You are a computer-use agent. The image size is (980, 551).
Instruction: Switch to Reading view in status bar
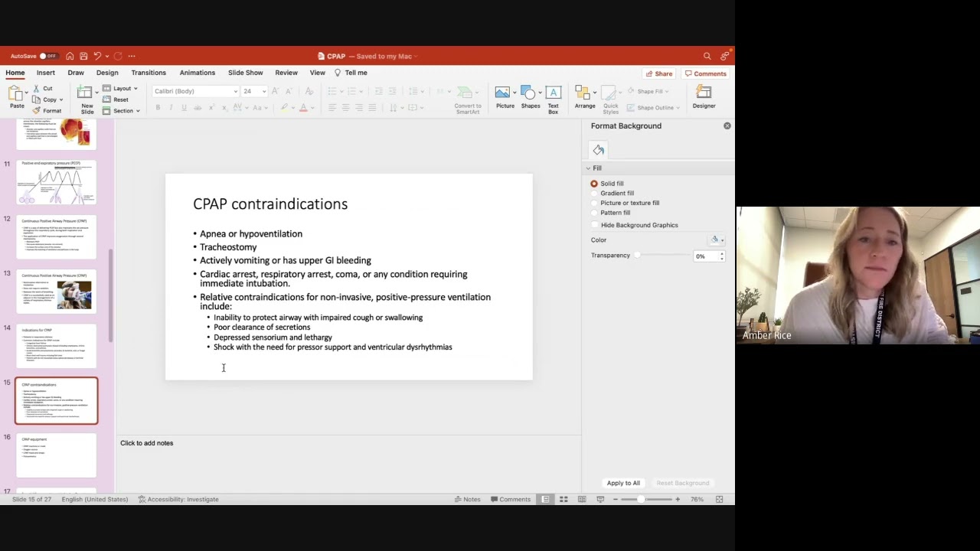582,499
